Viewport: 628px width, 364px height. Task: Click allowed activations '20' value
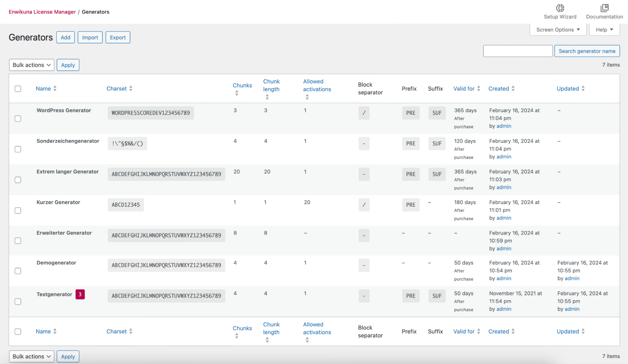coord(307,202)
